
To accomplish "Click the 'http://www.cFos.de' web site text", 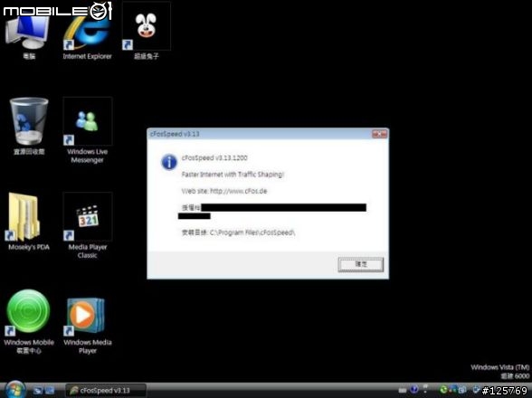I will click(x=239, y=191).
